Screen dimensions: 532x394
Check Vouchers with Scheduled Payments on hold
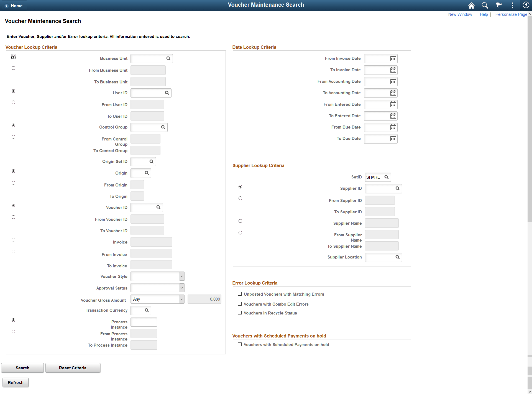click(x=240, y=344)
